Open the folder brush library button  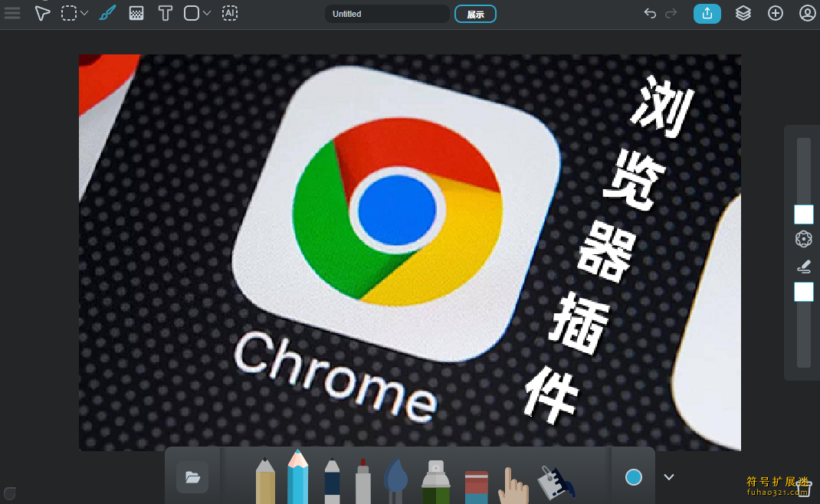click(x=192, y=477)
